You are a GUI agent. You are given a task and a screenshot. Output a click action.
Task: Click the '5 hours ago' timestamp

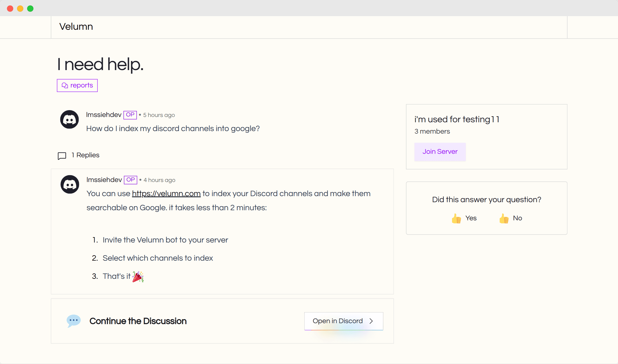[x=159, y=115]
